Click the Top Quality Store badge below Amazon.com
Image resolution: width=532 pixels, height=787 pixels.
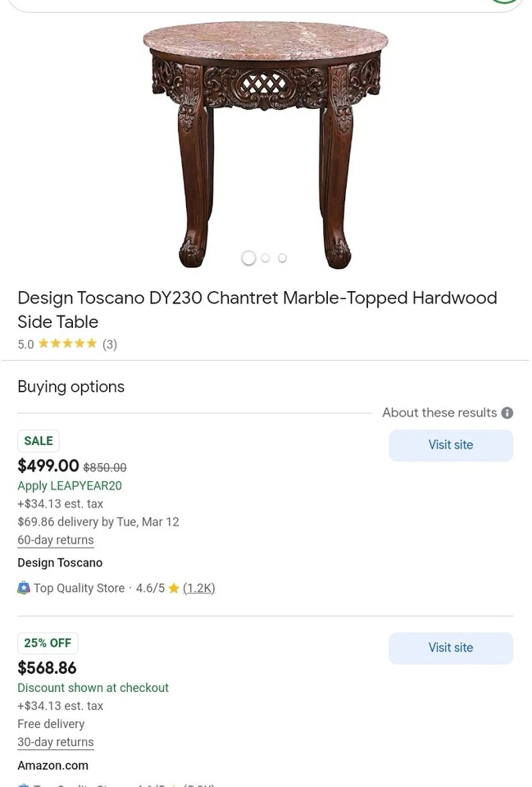[x=25, y=784]
